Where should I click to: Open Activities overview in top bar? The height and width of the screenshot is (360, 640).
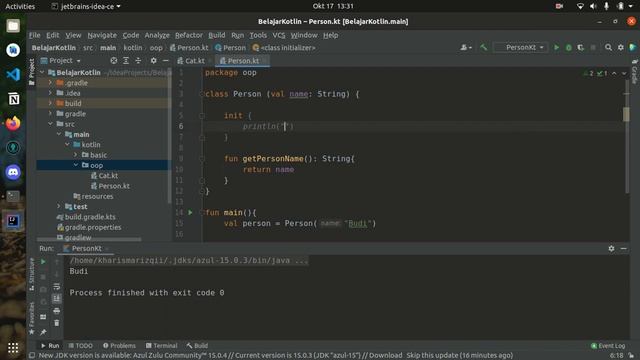pyautogui.click(x=20, y=6)
